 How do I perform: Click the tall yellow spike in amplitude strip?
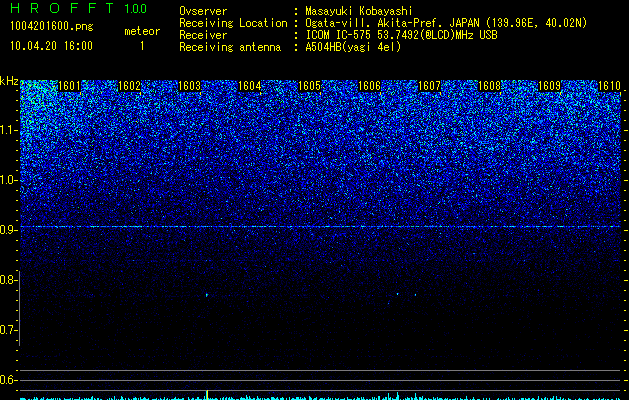pos(207,394)
